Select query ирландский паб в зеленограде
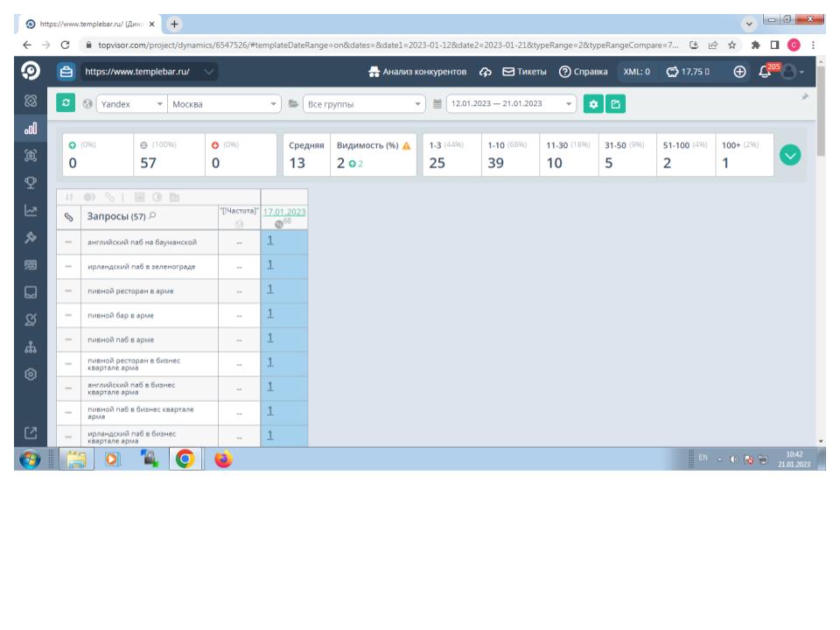Screen dimensions: 840x630 tap(142, 266)
